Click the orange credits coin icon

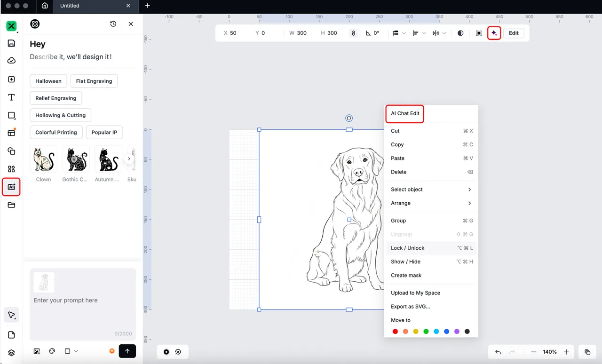[111, 351]
